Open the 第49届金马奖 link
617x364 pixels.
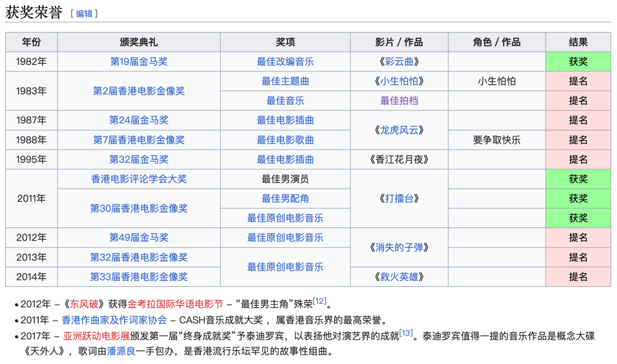tap(139, 237)
